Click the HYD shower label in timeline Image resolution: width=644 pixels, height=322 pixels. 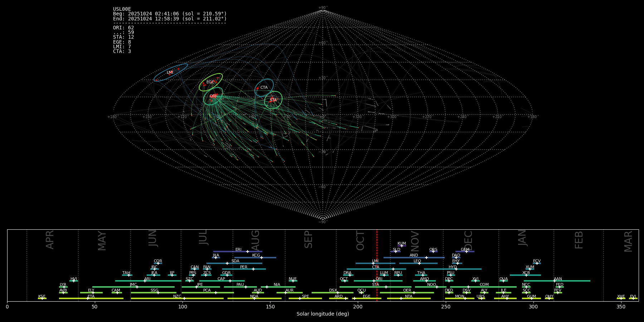[453, 267]
